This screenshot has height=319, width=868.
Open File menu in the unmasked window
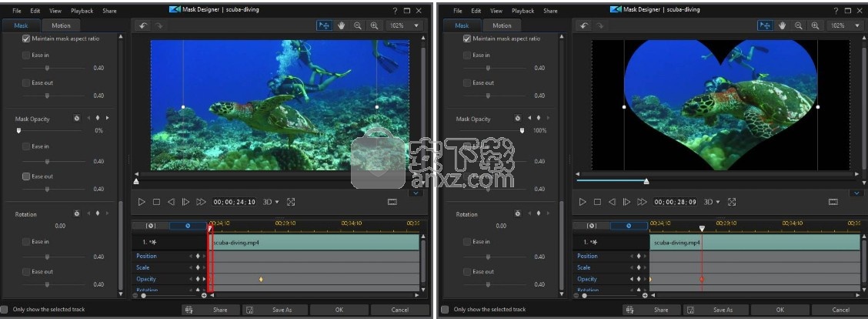(17, 11)
